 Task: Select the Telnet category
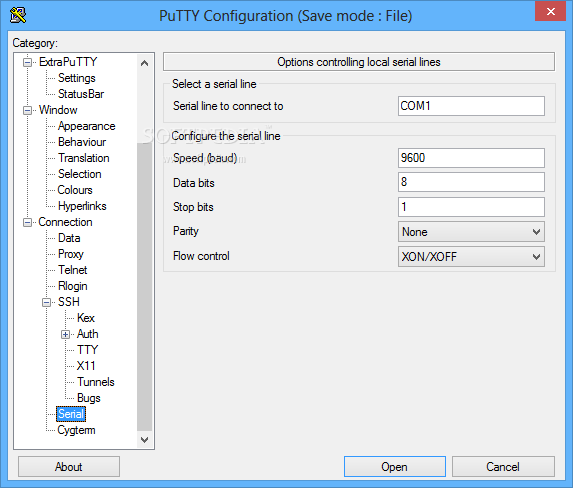point(73,270)
